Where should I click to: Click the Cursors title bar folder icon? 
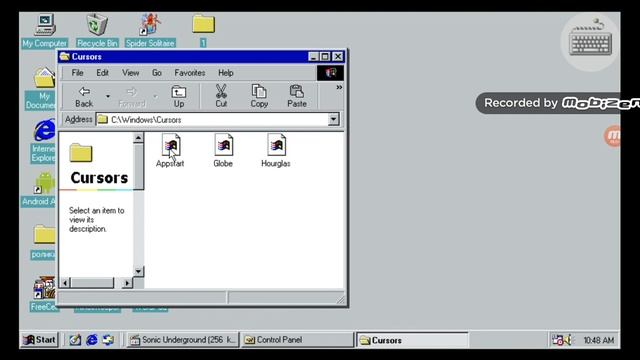(x=64, y=57)
